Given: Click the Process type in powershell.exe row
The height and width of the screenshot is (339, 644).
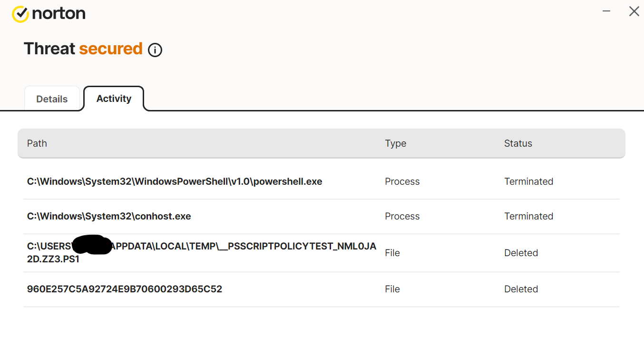Looking at the screenshot, I should pos(402,181).
